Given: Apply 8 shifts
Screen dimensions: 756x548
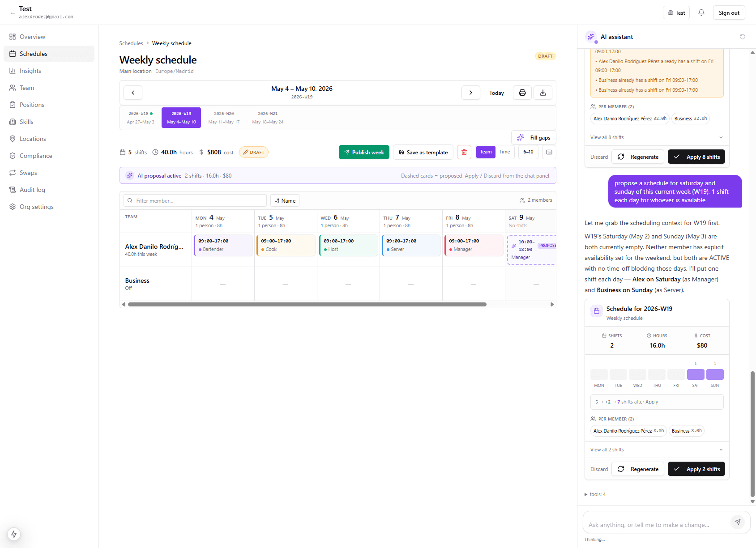Looking at the screenshot, I should (696, 157).
